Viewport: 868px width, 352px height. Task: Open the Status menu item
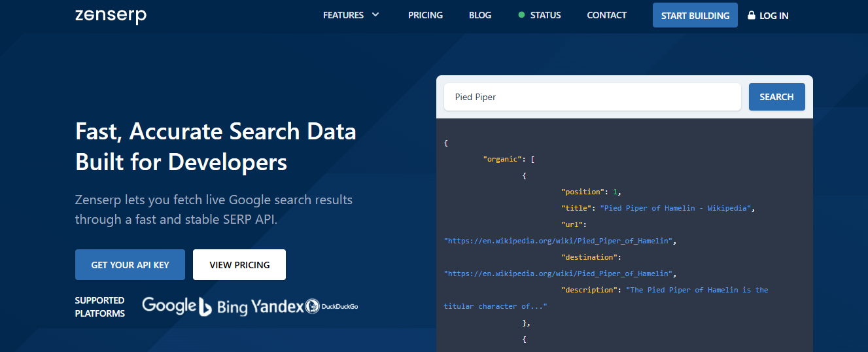(540, 15)
